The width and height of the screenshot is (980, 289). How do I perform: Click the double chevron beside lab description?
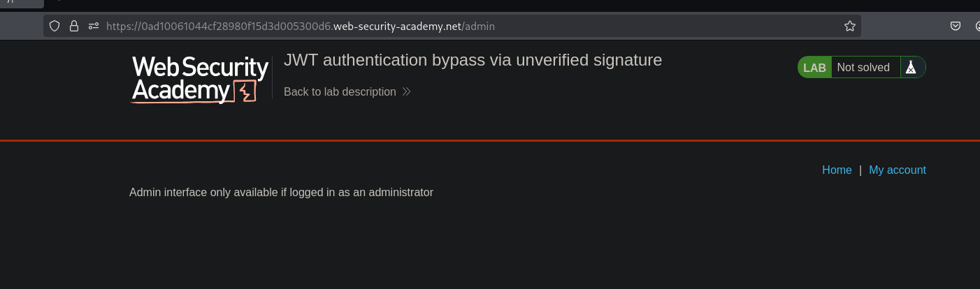tap(407, 92)
